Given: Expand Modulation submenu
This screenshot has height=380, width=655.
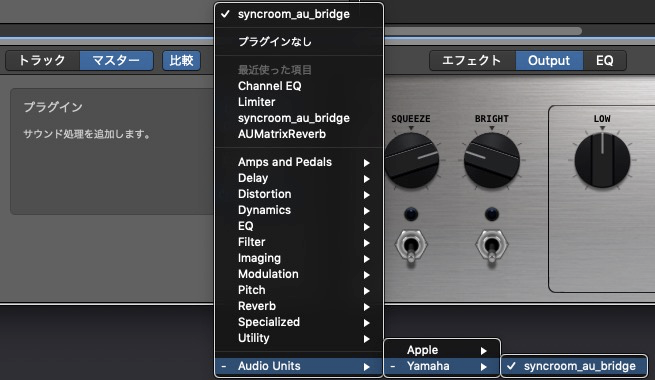Looking at the screenshot, I should (x=299, y=274).
